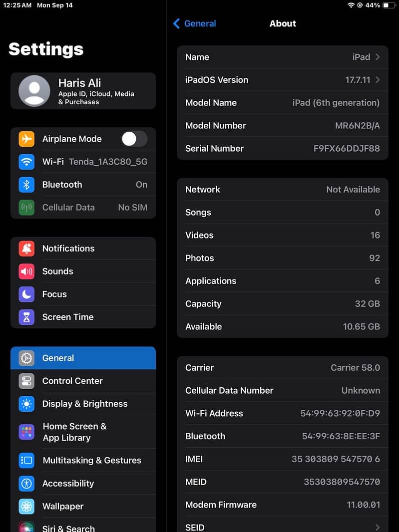Viewport: 399px width, 532px height.
Task: Tap the Modem Firmware 11.00.01 value
Action: click(363, 505)
